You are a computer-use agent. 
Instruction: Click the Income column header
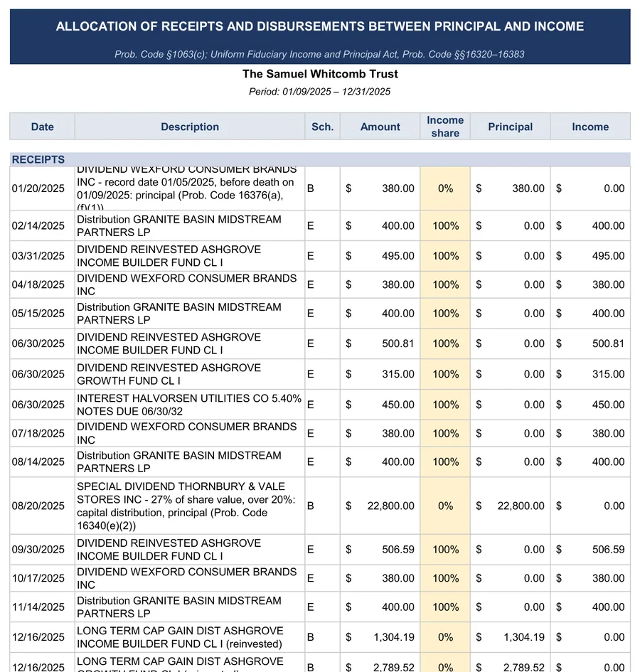click(590, 127)
